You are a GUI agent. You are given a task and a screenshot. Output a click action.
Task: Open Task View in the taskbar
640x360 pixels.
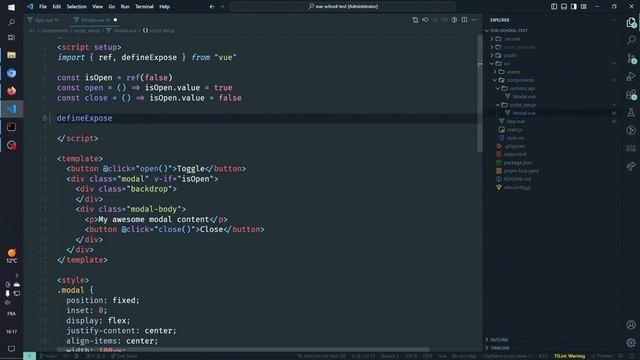tap(11, 38)
